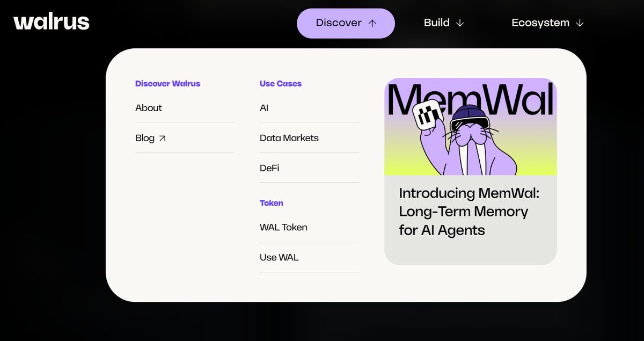Image resolution: width=644 pixels, height=341 pixels.
Task: Click the MemWal walrus illustration
Action: (x=471, y=127)
